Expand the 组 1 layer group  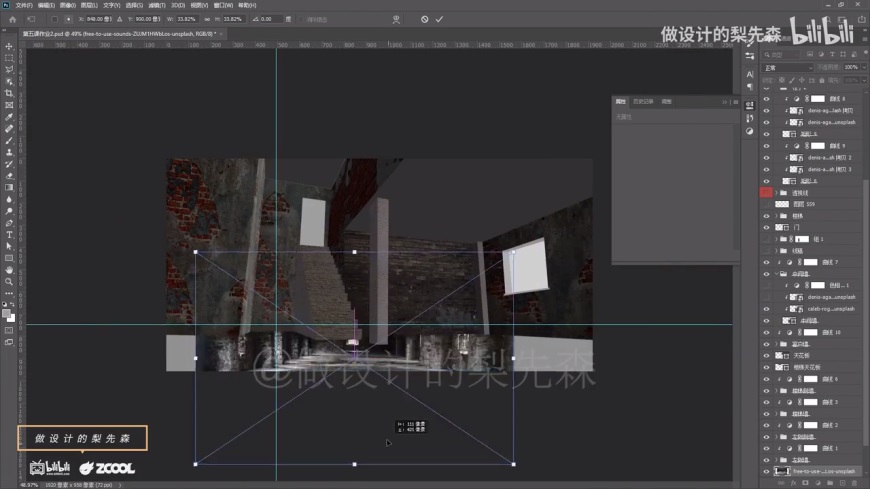776,239
